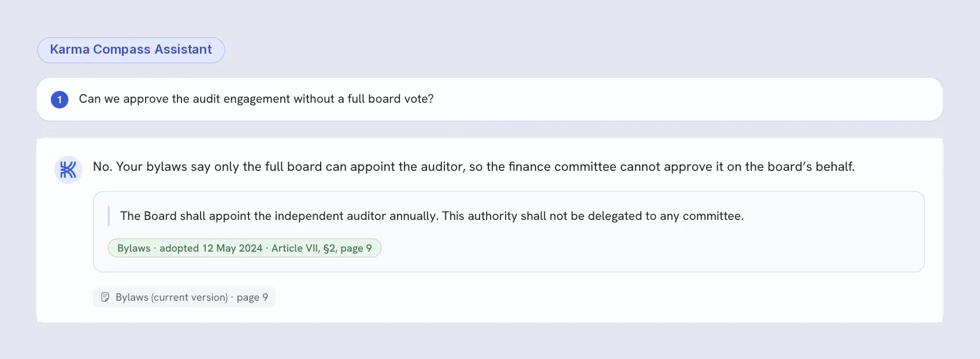Screen dimensions: 980x359
Task: Click the answer sentence starting with No
Action: [474, 167]
